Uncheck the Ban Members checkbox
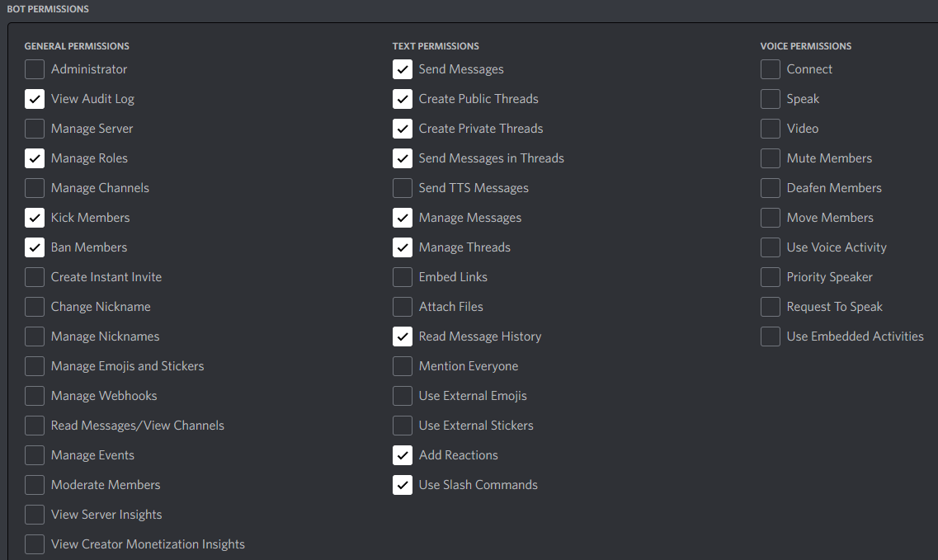 35,247
